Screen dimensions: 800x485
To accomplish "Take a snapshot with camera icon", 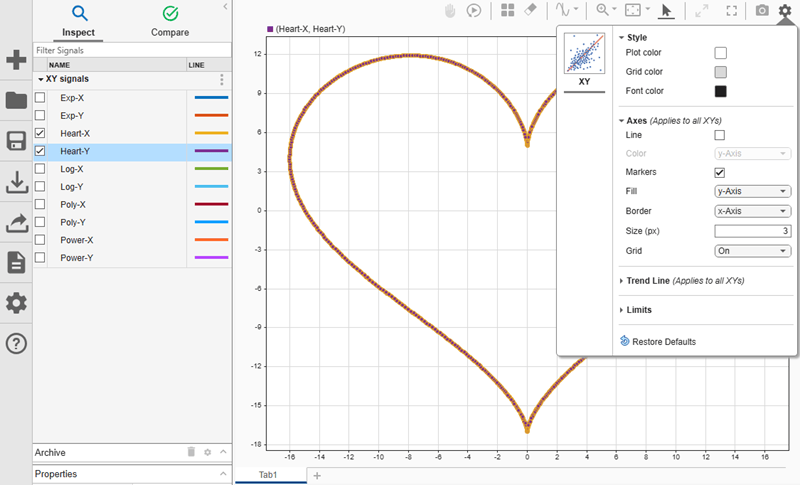I will [762, 10].
